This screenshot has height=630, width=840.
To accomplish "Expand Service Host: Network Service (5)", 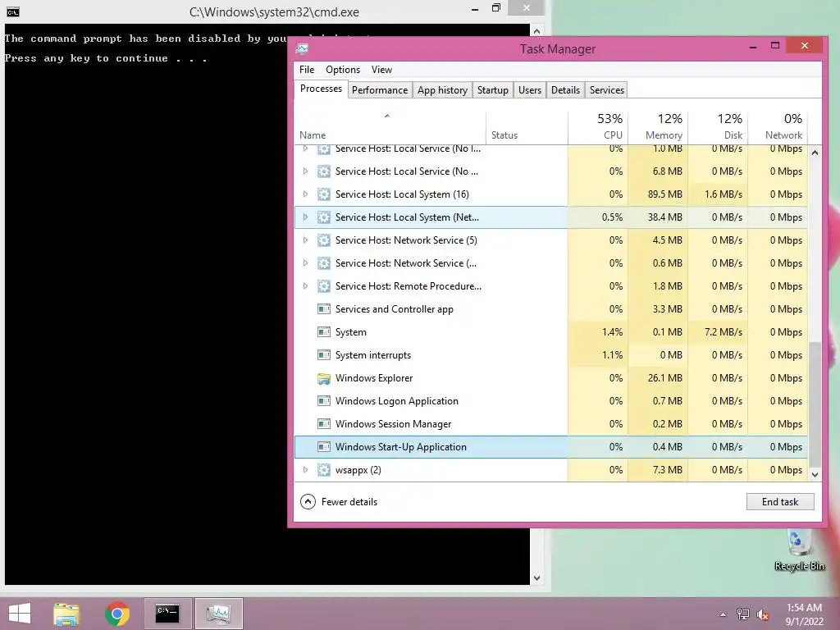I will pyautogui.click(x=305, y=240).
